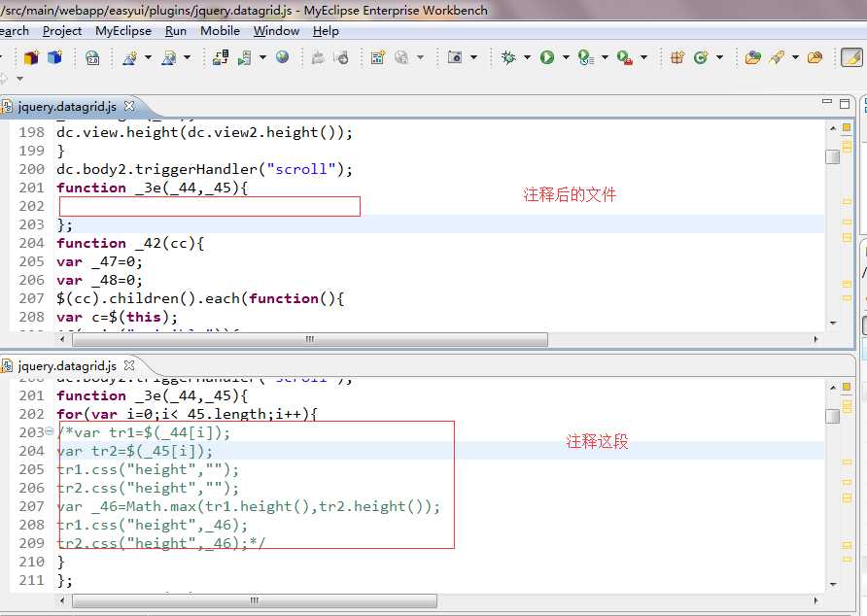The image size is (867, 616).
Task: Click the triggerHandler("scroll") line 200
Action: 204,169
